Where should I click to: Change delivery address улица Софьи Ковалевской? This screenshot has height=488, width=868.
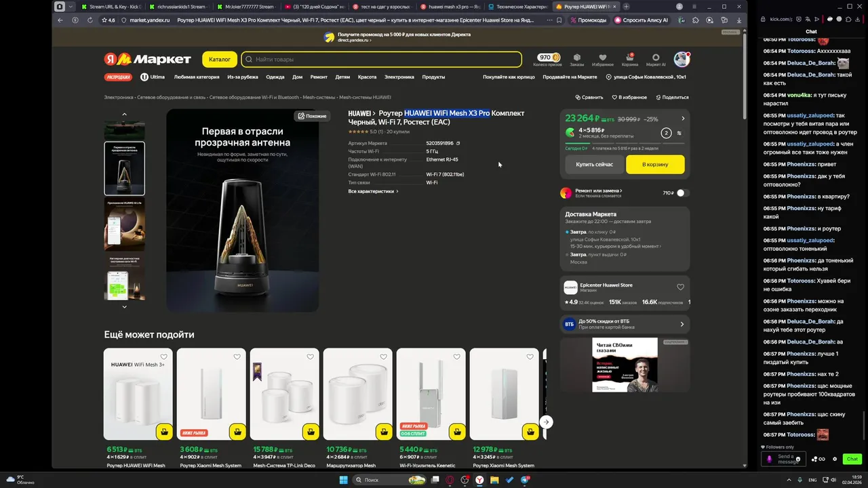[x=646, y=77]
